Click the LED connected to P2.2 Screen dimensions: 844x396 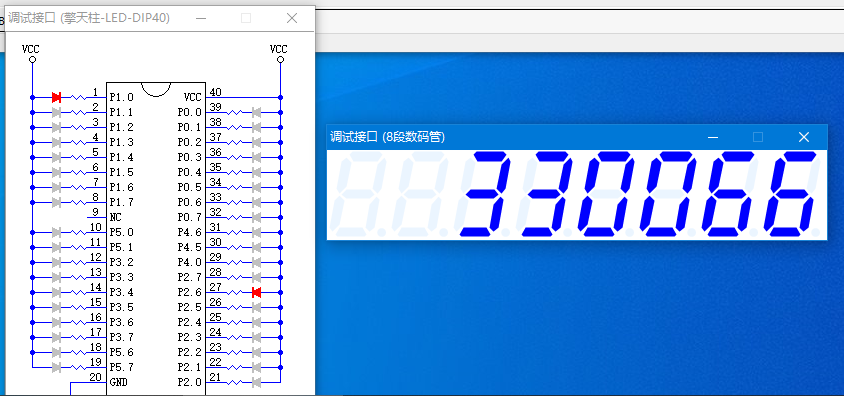coord(256,353)
